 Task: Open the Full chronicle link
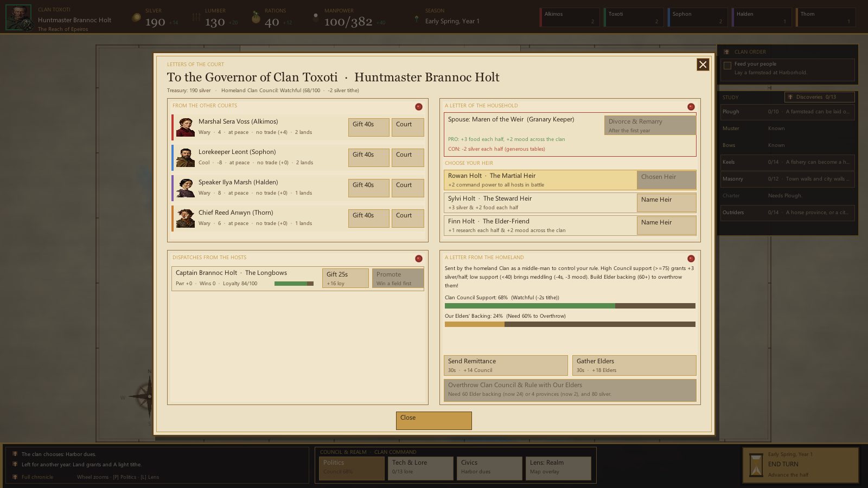pyautogui.click(x=37, y=477)
